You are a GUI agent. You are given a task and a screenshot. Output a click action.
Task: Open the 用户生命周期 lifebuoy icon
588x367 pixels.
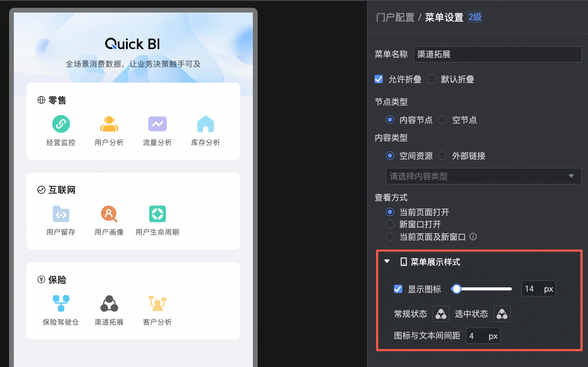point(157,214)
